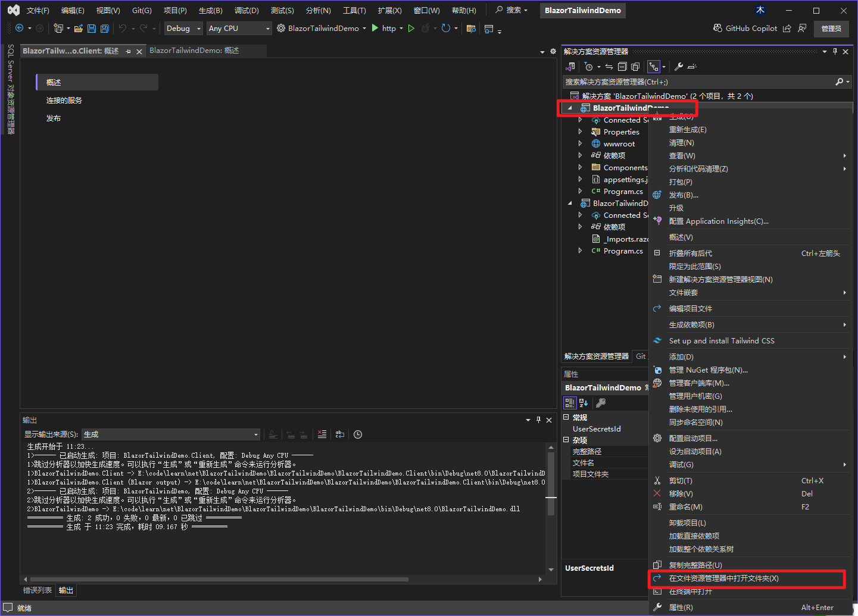Click the Properties wrench icon in Solution Explorer
This screenshot has height=616, width=858.
pos(678,67)
